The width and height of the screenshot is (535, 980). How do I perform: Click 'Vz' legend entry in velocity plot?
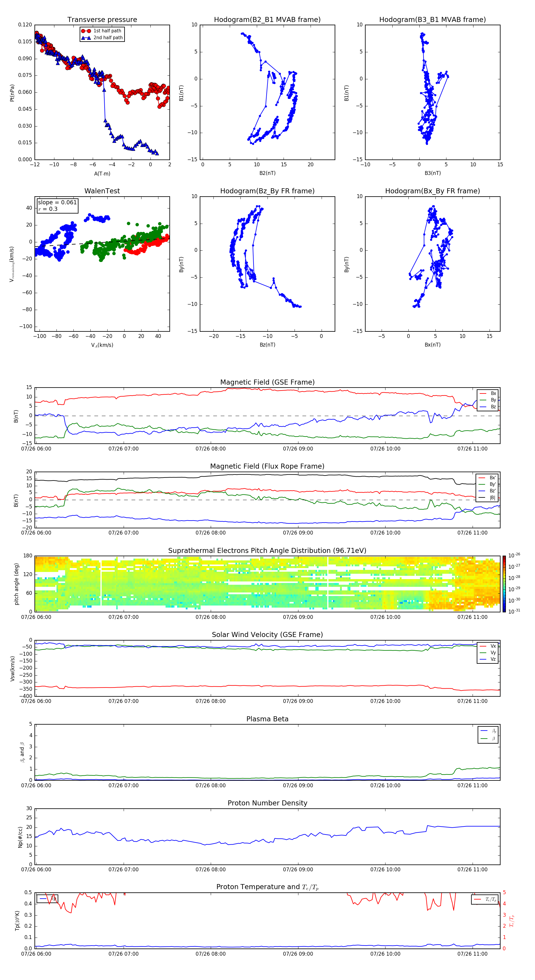(x=488, y=659)
